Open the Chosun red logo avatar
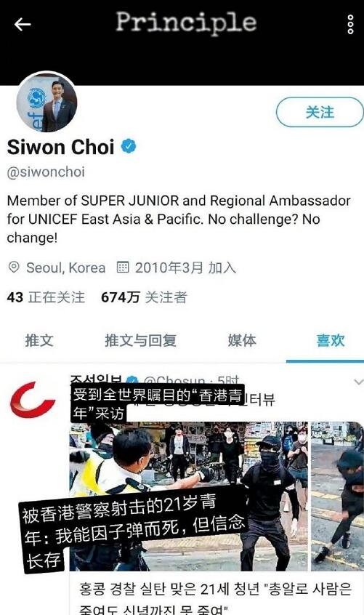 [32, 400]
